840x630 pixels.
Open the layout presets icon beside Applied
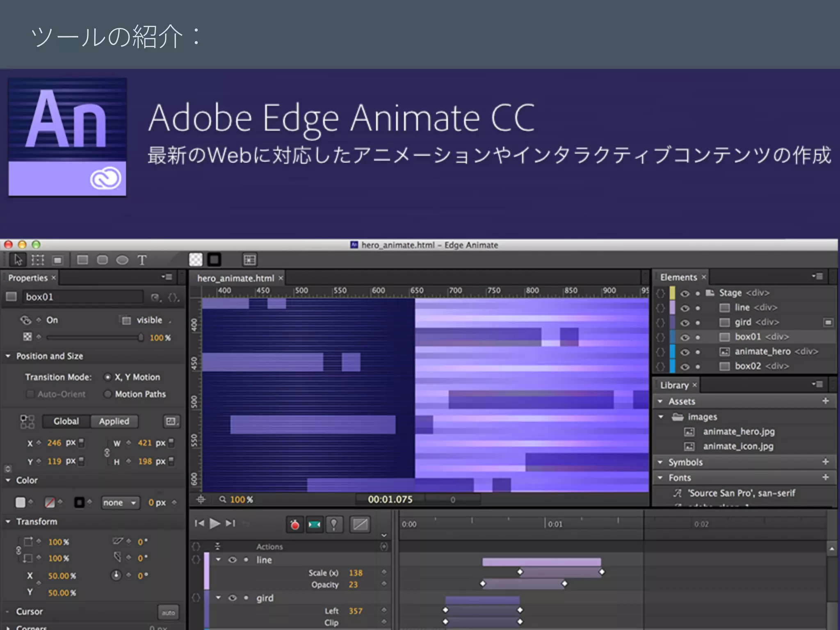[x=171, y=421]
